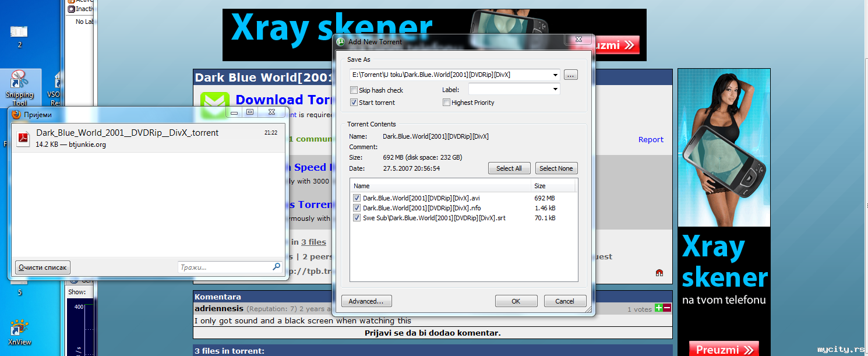
Task: Click the 692 MB size cell of the .avi row
Action: pyautogui.click(x=545, y=198)
